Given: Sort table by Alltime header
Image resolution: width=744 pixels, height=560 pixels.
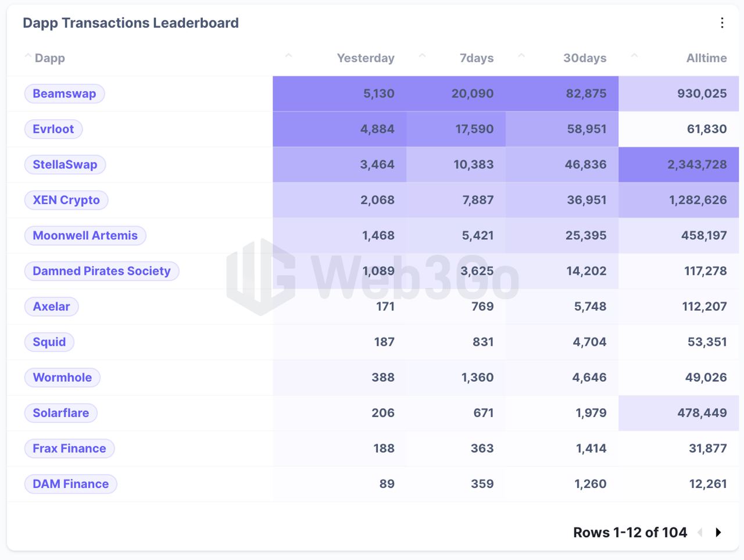Looking at the screenshot, I should [706, 58].
